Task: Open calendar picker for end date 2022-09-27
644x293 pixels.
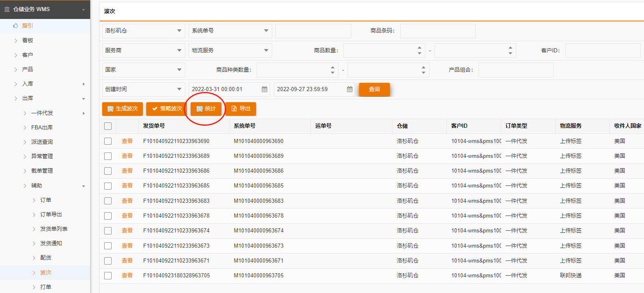Action: click(350, 89)
